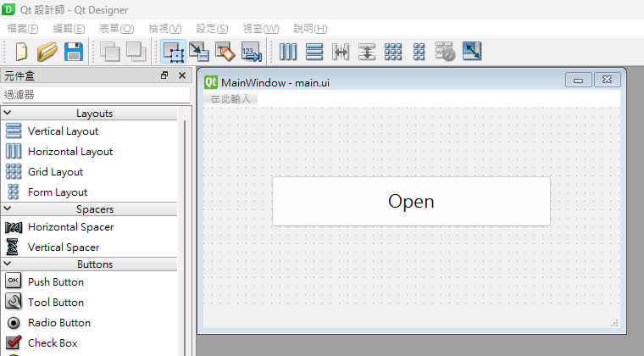644x356 pixels.
Task: Switch to Edit Tab Order mode icon
Action: tap(252, 52)
